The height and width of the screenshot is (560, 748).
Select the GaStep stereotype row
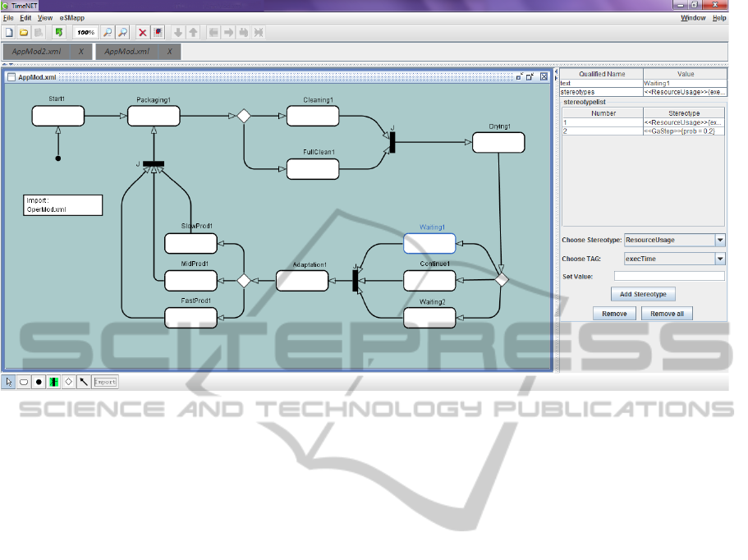click(x=684, y=131)
